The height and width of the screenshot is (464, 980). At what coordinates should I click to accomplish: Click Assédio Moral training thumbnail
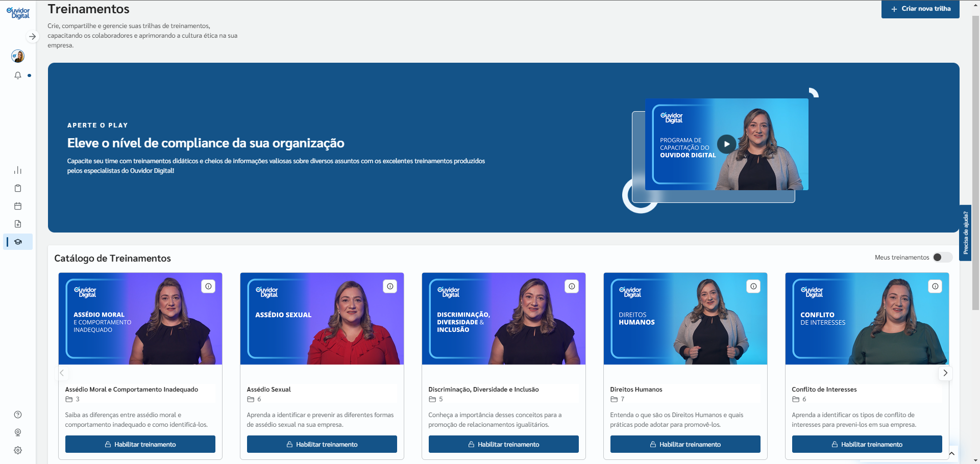(x=140, y=319)
